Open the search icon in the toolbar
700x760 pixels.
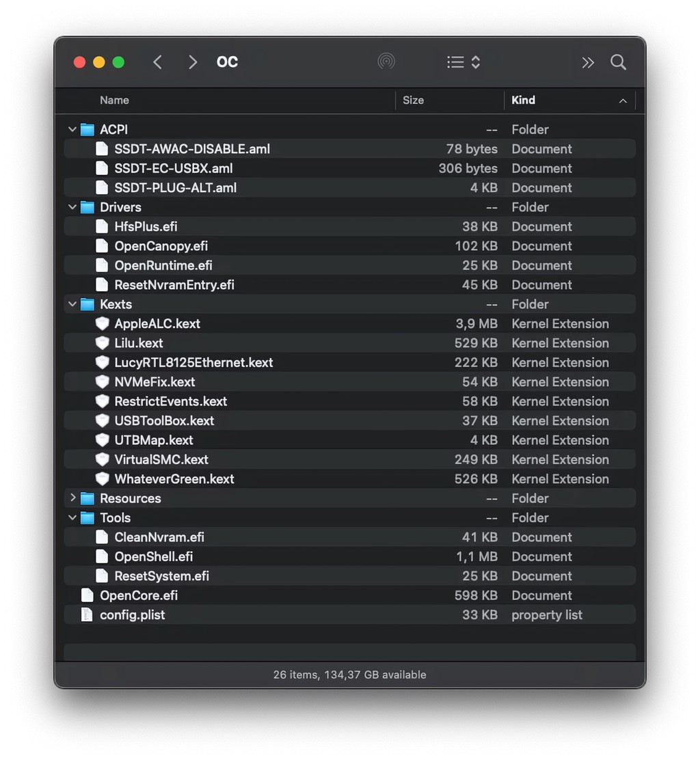tap(618, 62)
